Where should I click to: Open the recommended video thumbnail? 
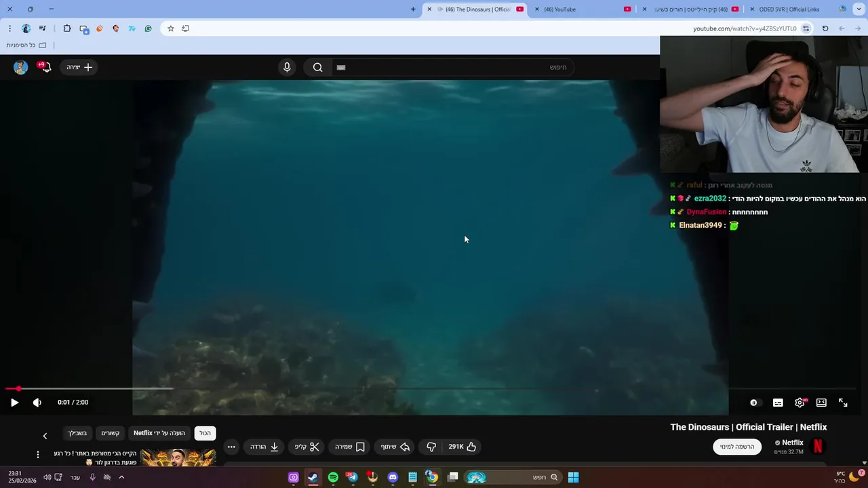[178, 457]
